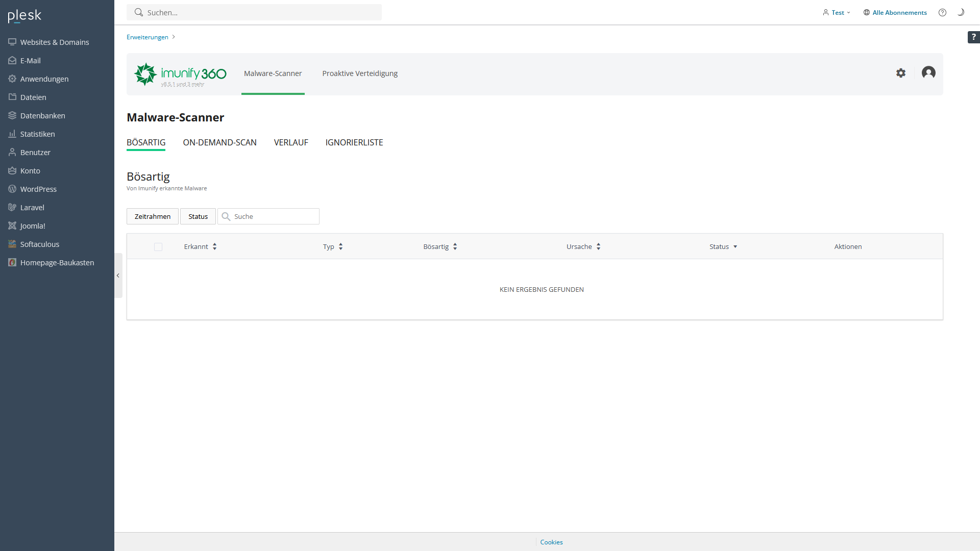This screenshot has width=980, height=551.
Task: Open the Laravel sidebar entry
Action: tap(33, 207)
